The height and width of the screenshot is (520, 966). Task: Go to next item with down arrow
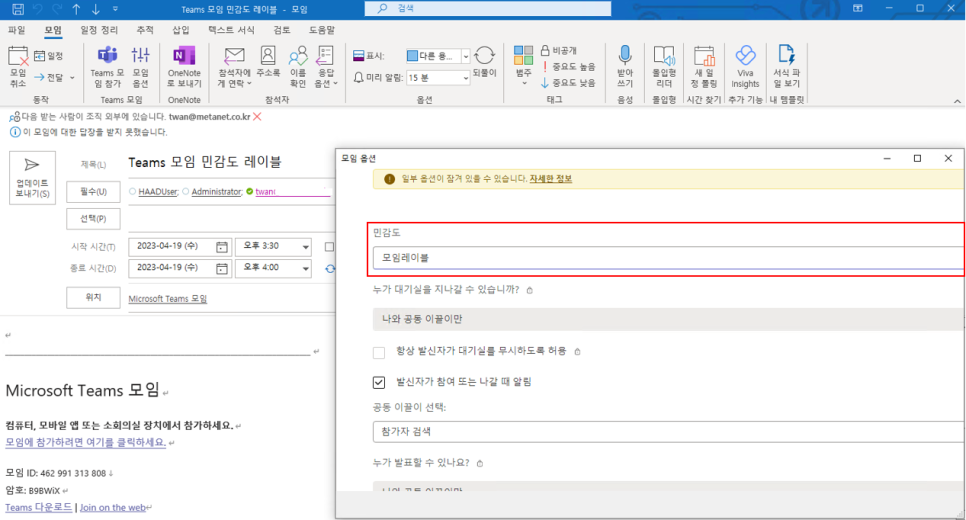pos(96,9)
